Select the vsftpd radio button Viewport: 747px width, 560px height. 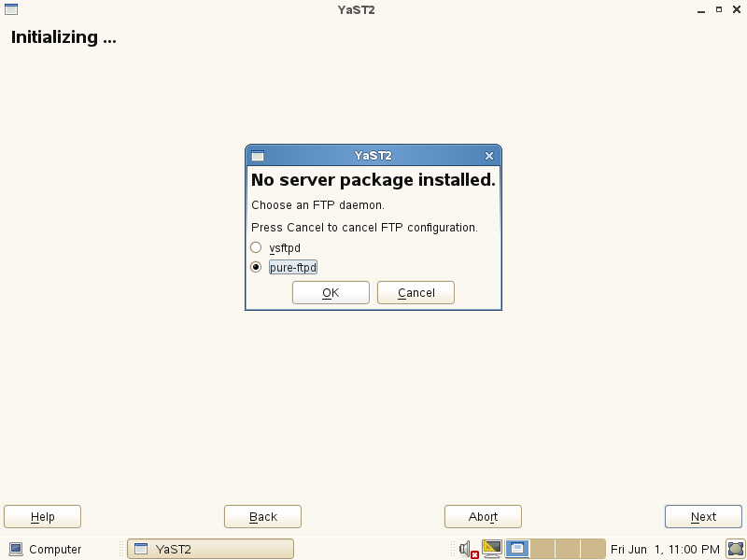pyautogui.click(x=256, y=247)
